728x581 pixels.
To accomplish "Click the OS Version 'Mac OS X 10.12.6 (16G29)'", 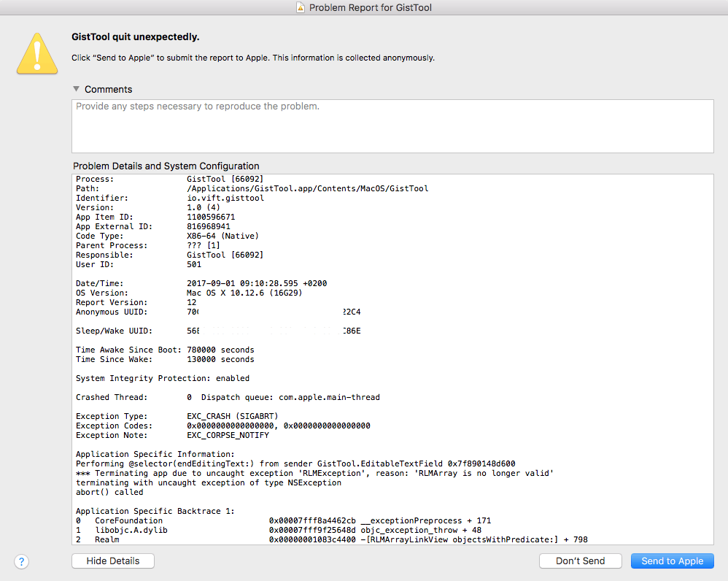I will pos(244,293).
